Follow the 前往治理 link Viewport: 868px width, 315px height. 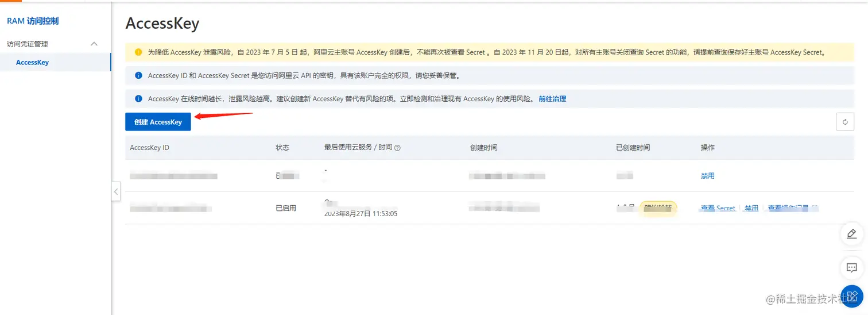[x=552, y=99]
